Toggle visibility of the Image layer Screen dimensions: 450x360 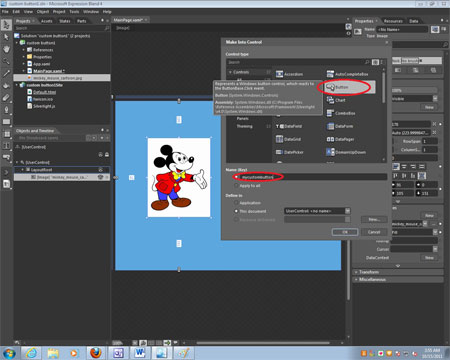pos(100,177)
